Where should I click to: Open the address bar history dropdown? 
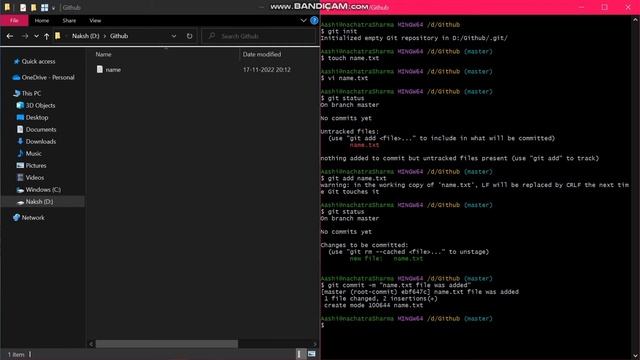174,36
